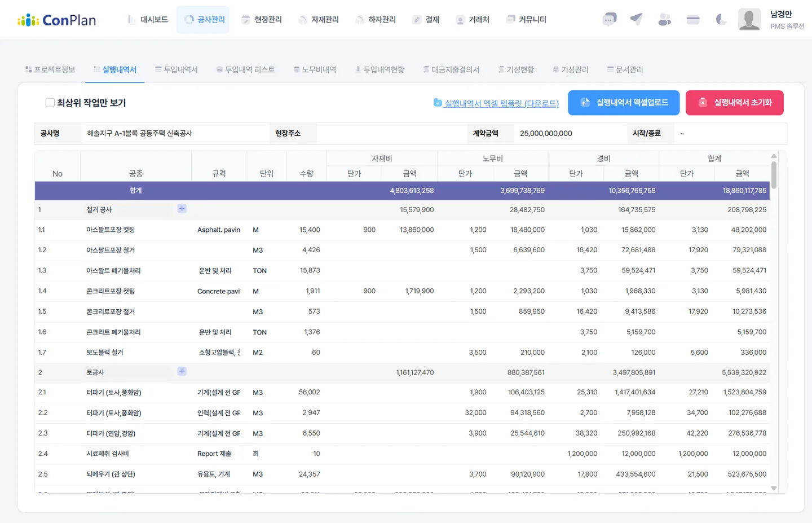Open 거래처 menu

[473, 20]
